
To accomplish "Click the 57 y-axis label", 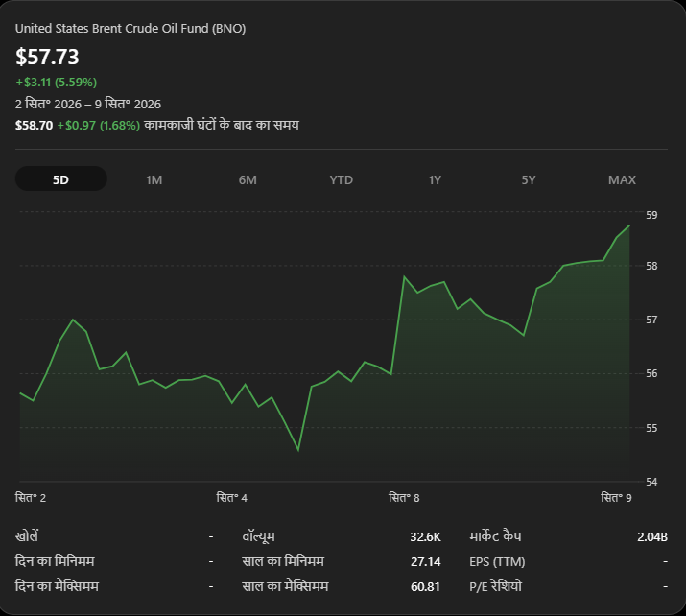I will click(x=651, y=320).
